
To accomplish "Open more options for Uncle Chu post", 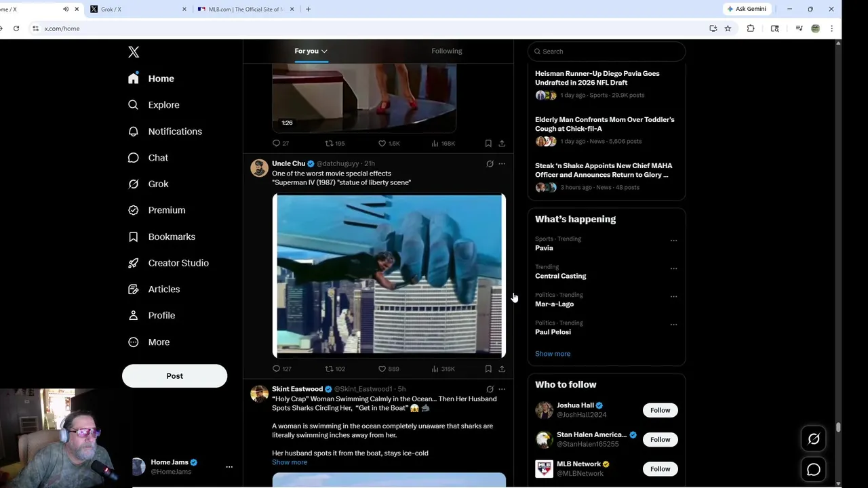I will click(502, 164).
